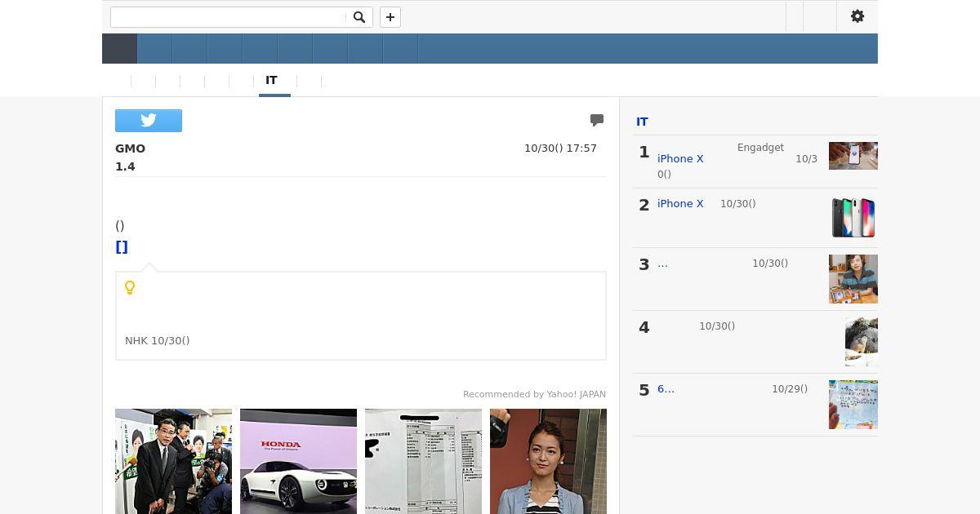Open rank 1 iPhone X Engadget article

pyautogui.click(x=679, y=159)
